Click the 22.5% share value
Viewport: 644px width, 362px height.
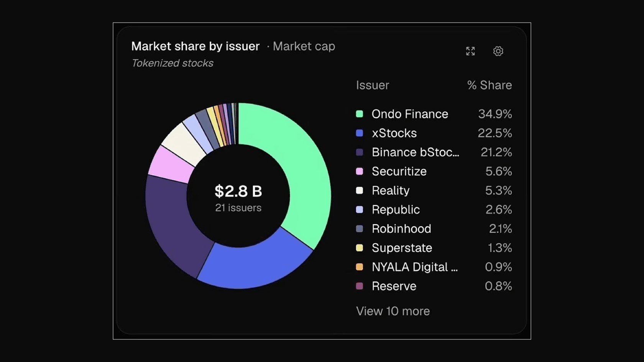click(x=495, y=133)
